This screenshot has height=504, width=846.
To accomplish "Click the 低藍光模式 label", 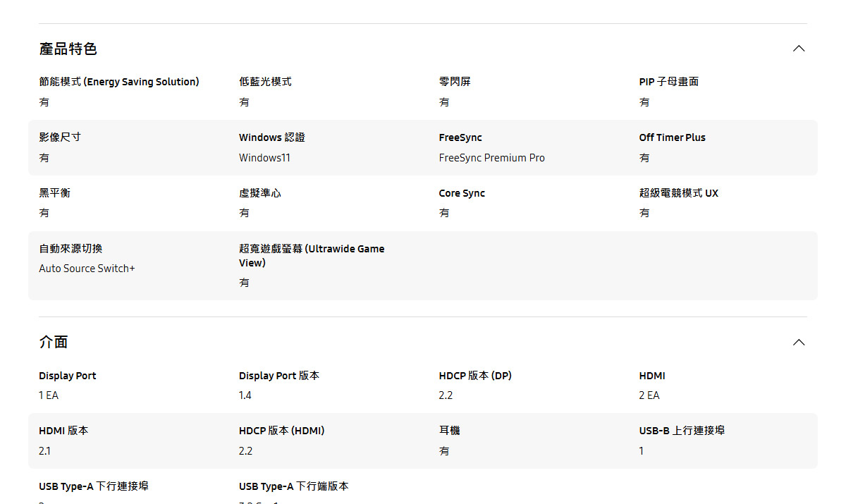I will click(x=265, y=82).
